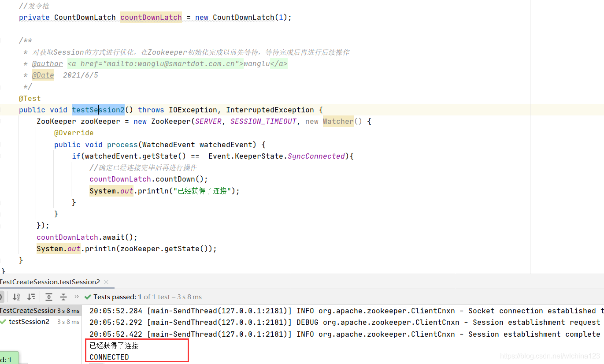Screen dimensions: 604x364
Task: Click green checkmark beside Tests passed
Action: 88,297
